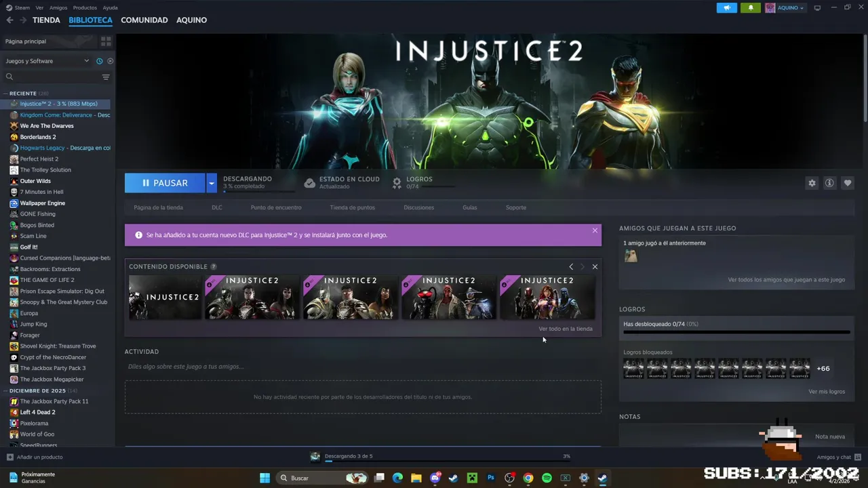This screenshot has height=488, width=868.
Task: Dismiss the purple DLC notification
Action: click(x=595, y=230)
